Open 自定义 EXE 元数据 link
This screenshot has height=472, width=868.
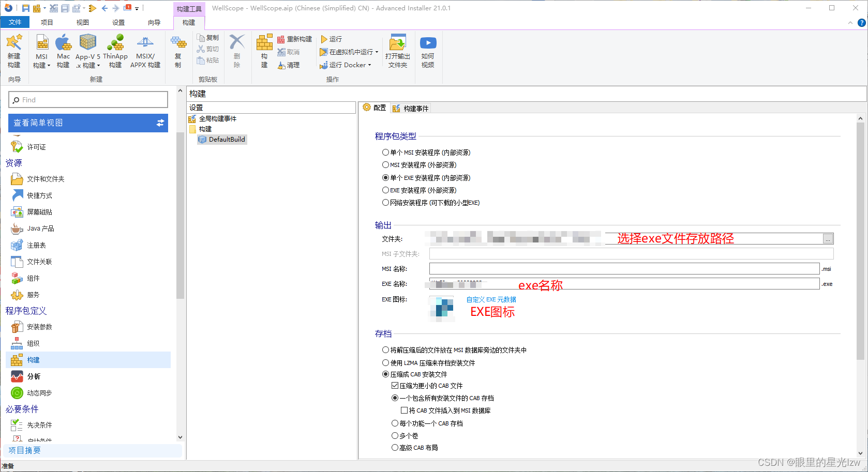click(x=491, y=299)
